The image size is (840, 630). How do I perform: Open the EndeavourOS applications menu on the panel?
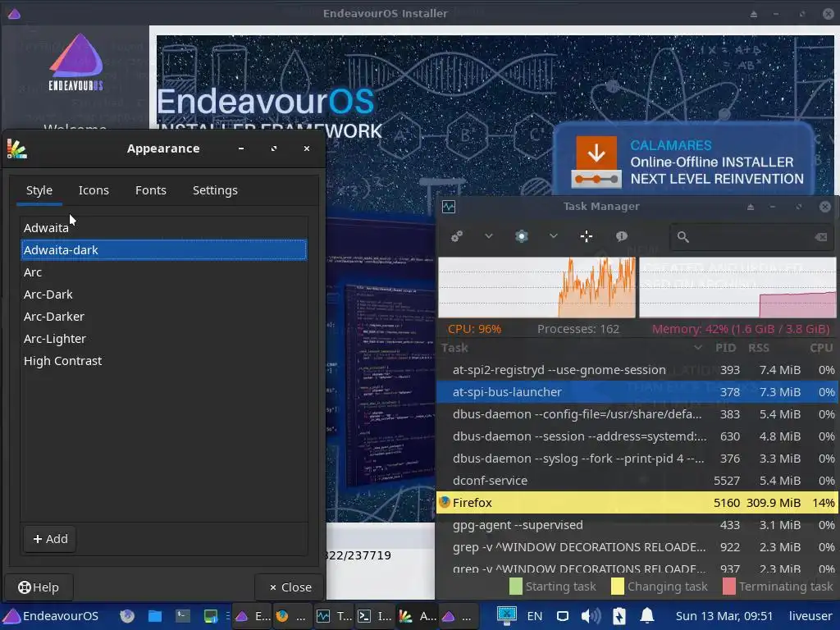[x=51, y=616]
